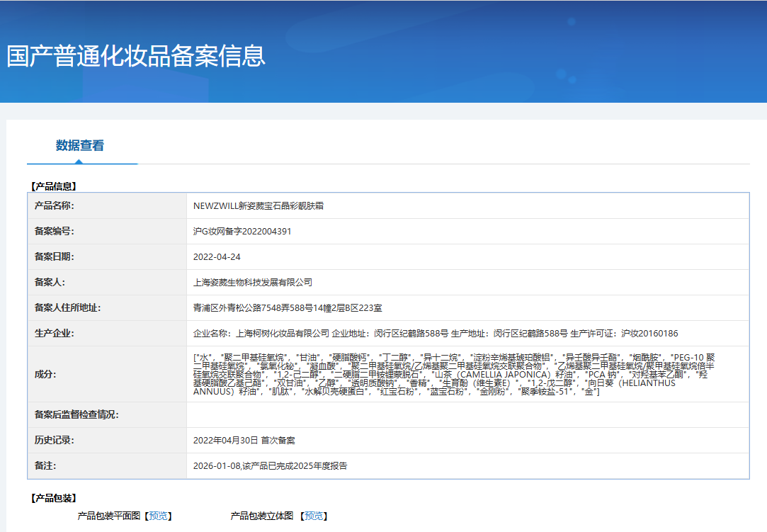Click the ingredients list text in 成分 row
The width and height of the screenshot is (767, 532).
pyautogui.click(x=453, y=374)
